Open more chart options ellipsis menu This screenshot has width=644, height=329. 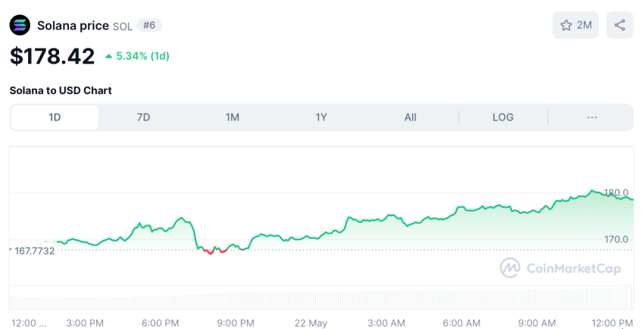[592, 117]
